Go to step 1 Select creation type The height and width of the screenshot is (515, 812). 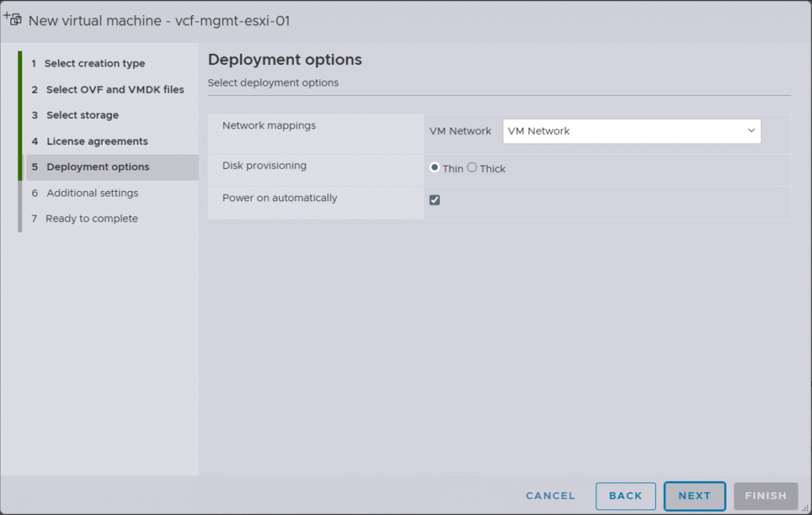click(94, 63)
